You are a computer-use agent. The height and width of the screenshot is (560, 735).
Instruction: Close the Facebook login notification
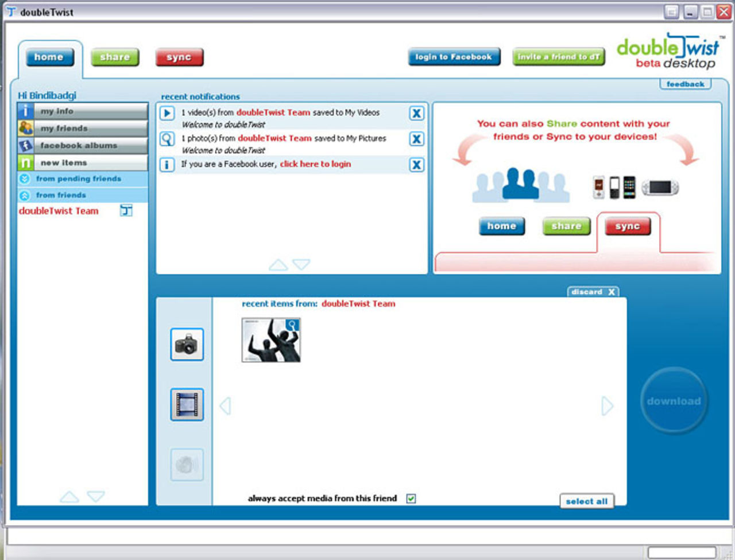[x=416, y=165]
